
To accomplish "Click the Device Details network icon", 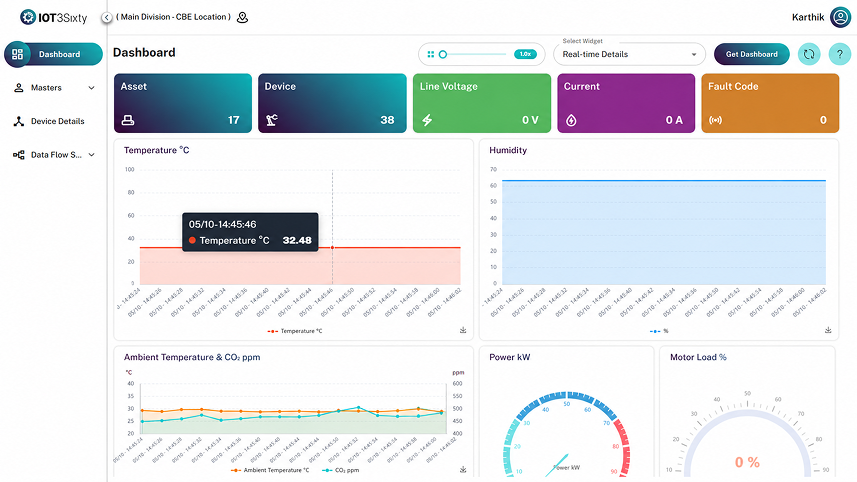I will pyautogui.click(x=19, y=121).
